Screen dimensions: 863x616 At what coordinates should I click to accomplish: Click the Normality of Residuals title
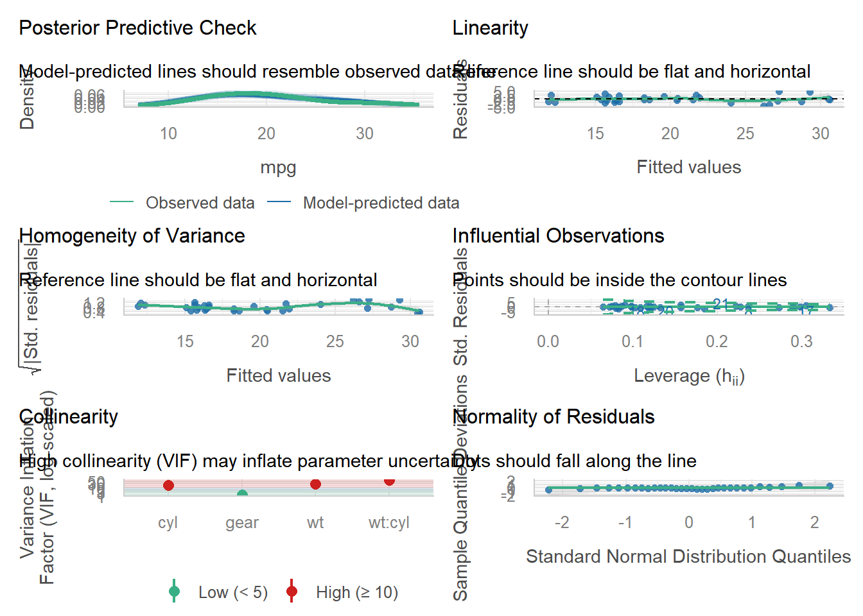click(554, 417)
